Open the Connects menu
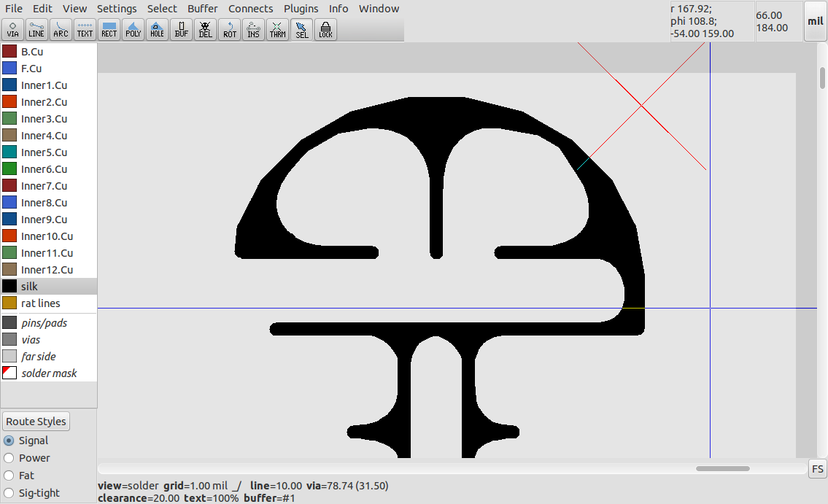Screen dimensions: 828x504 point(250,8)
